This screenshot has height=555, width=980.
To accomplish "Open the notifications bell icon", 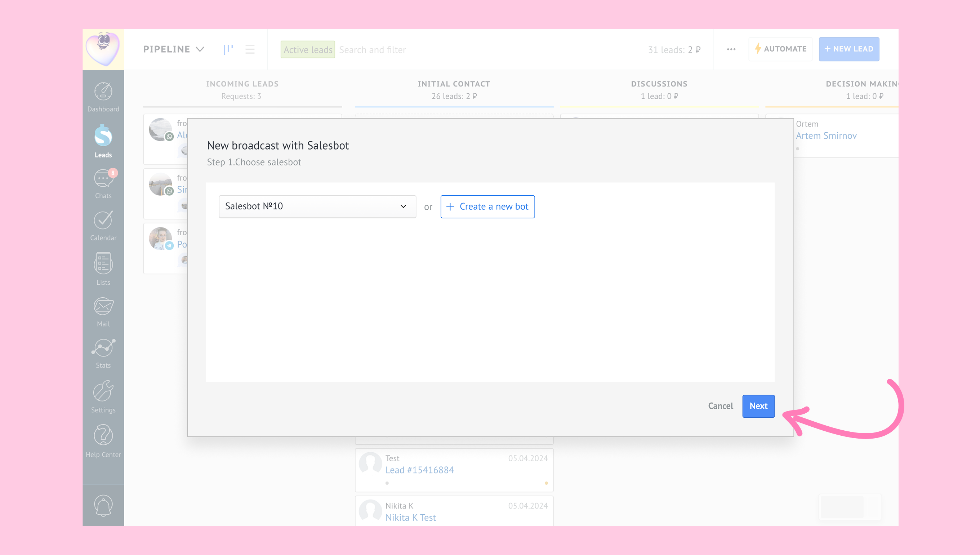I will coord(103,505).
